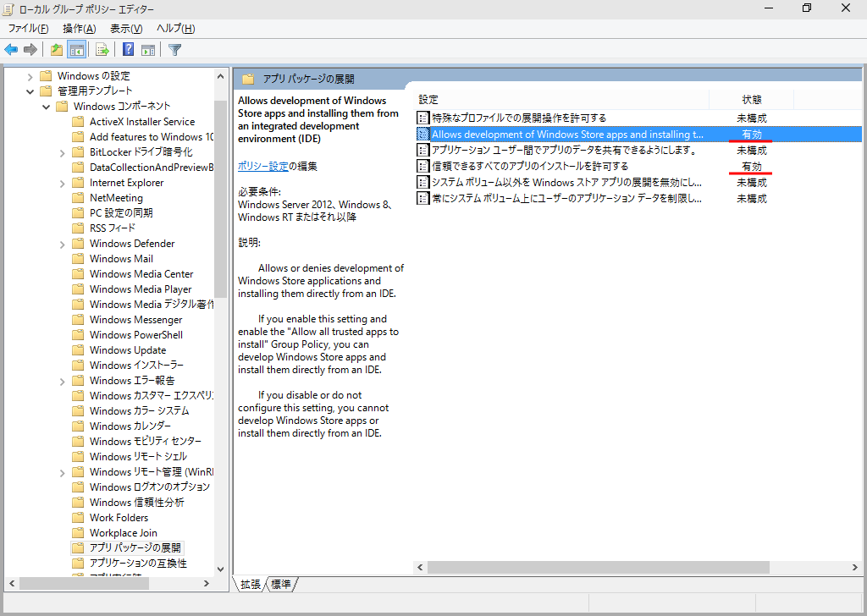Select policy 特殊なプロファイルでの展開操作を許可する
The width and height of the screenshot is (867, 616).
[519, 118]
